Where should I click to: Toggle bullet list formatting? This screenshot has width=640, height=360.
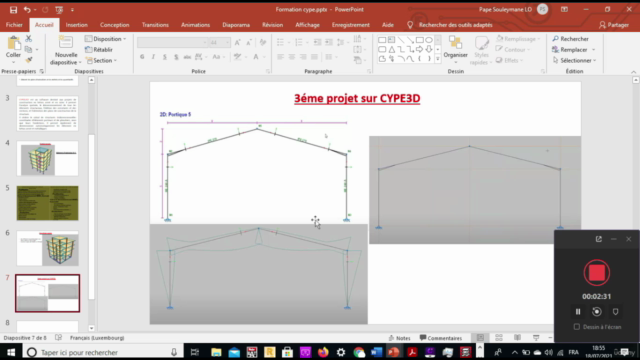point(280,42)
